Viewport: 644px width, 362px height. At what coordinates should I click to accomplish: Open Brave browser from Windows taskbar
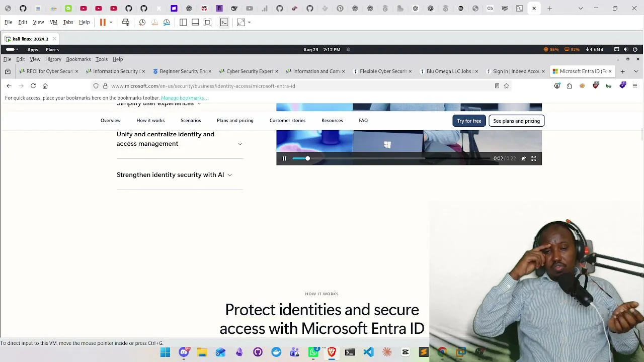tap(332, 352)
